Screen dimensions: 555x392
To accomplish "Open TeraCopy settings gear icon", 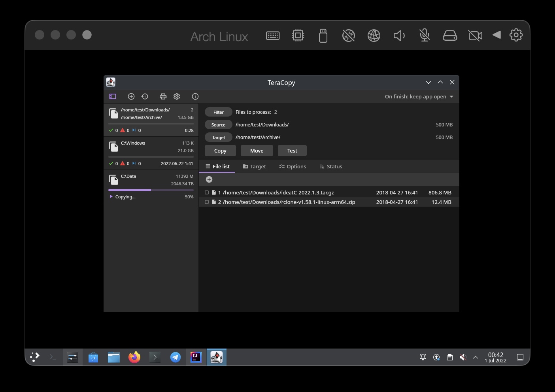I will [177, 96].
